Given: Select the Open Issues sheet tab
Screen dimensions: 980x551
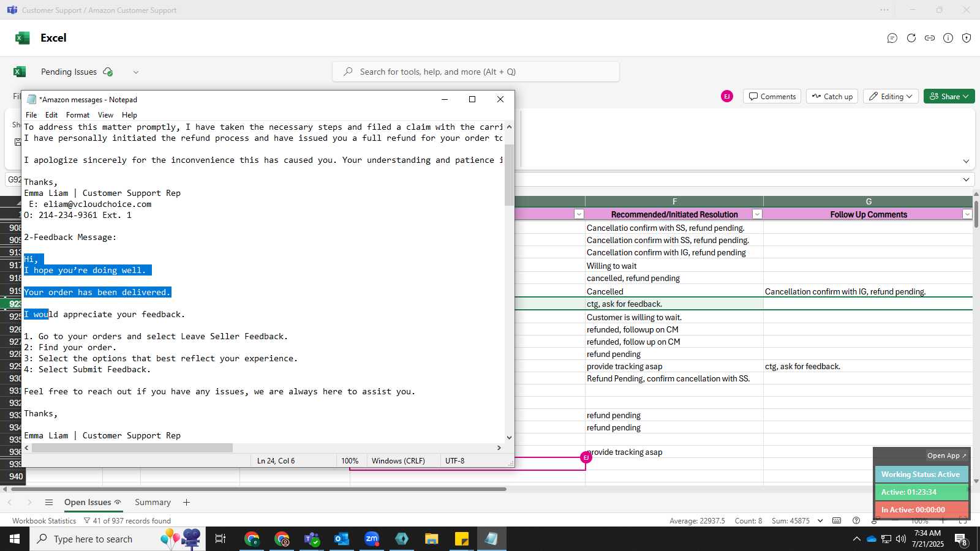Looking at the screenshot, I should (92, 503).
